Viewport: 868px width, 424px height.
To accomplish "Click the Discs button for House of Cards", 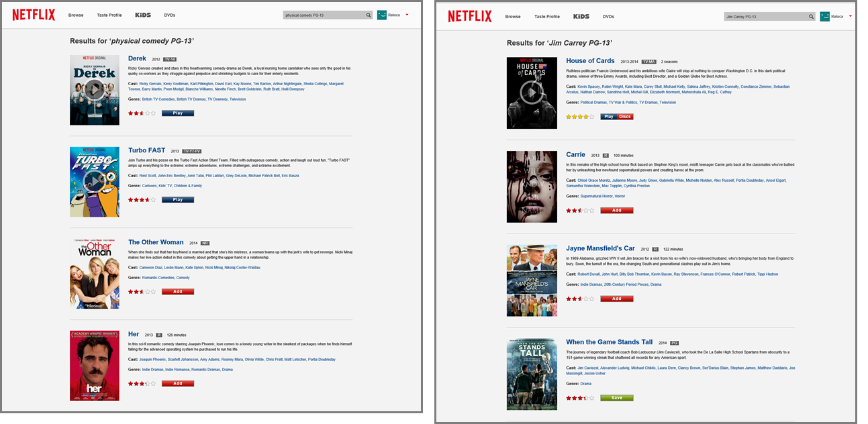I will (x=625, y=117).
